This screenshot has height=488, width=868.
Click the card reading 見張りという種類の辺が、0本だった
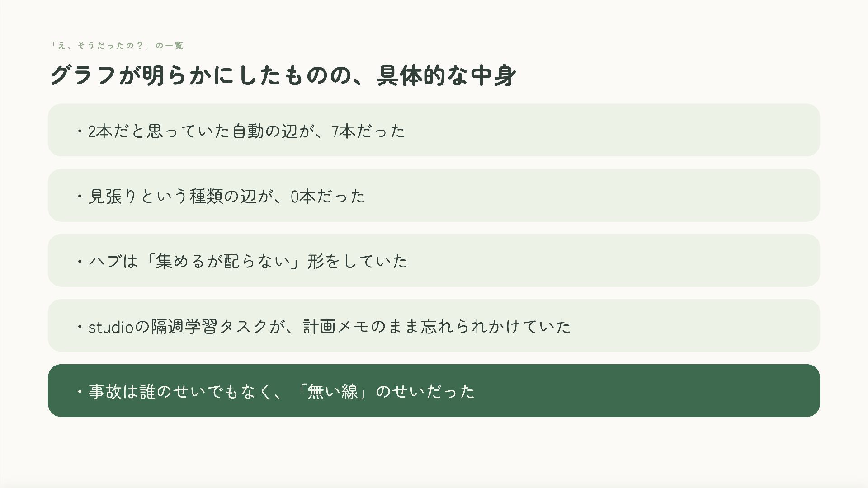coord(434,195)
